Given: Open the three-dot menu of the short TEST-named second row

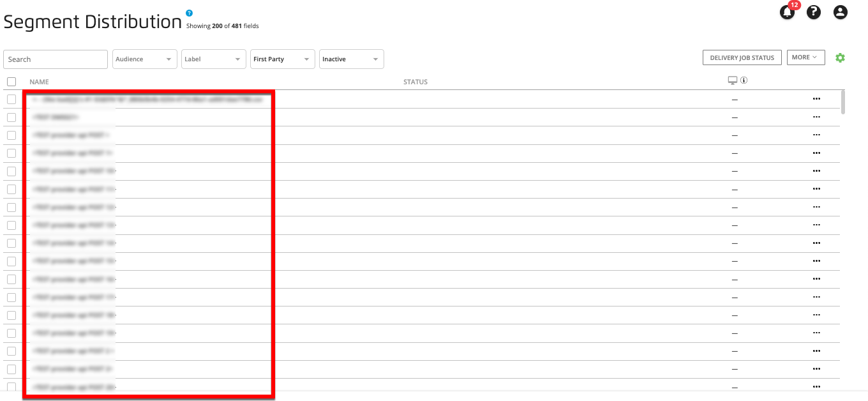Looking at the screenshot, I should (816, 117).
